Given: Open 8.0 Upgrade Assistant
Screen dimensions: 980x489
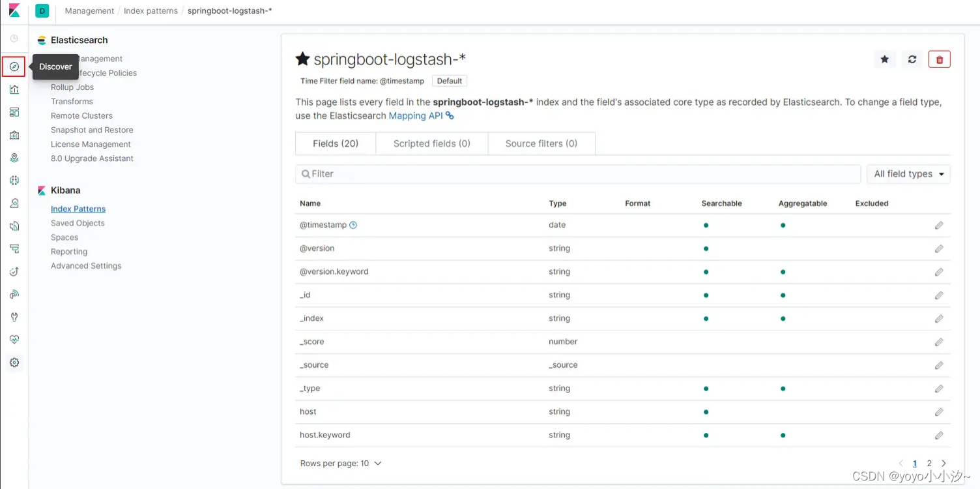Looking at the screenshot, I should (x=92, y=158).
